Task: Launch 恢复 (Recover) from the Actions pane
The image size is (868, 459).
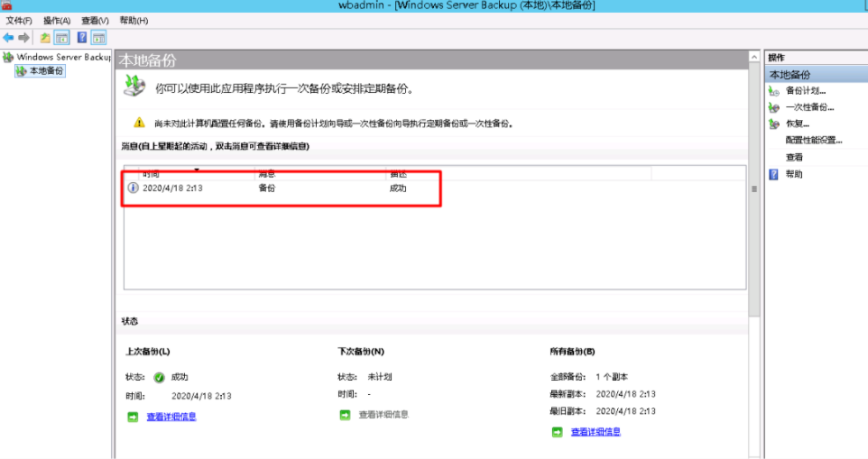Action: [797, 124]
